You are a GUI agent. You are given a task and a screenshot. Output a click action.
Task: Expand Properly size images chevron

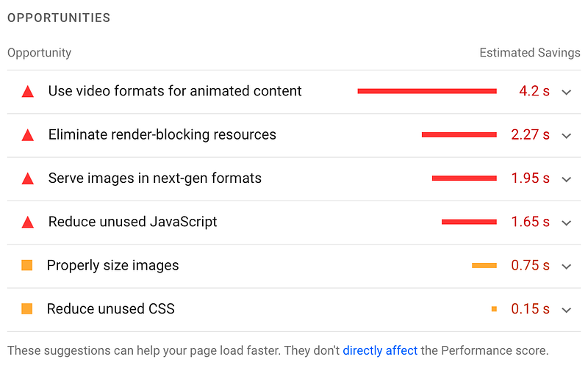566,266
